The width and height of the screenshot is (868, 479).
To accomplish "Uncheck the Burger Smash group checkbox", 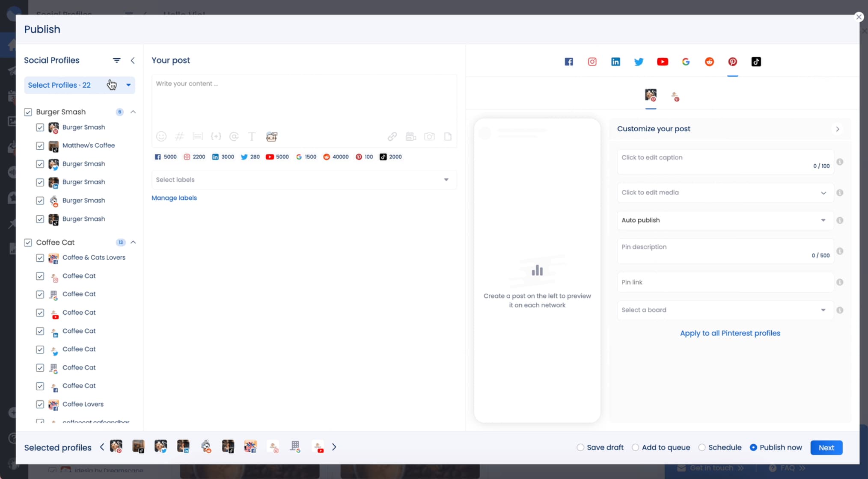I will click(27, 112).
